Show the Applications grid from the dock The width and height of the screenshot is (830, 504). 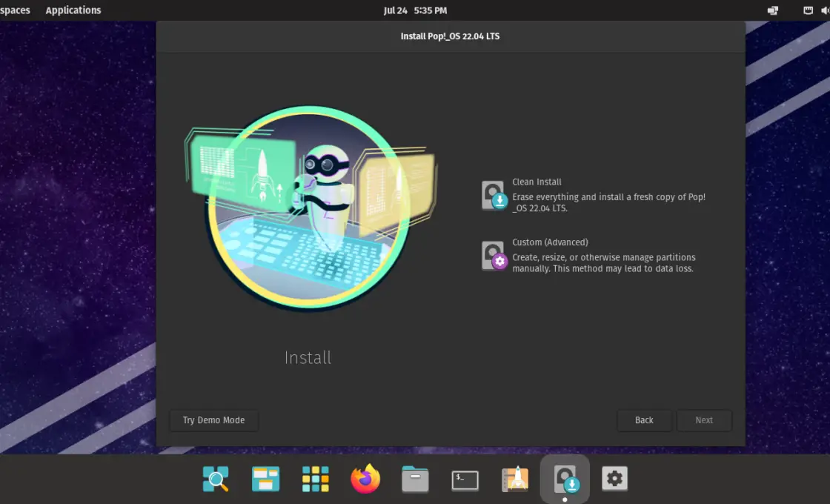316,480
